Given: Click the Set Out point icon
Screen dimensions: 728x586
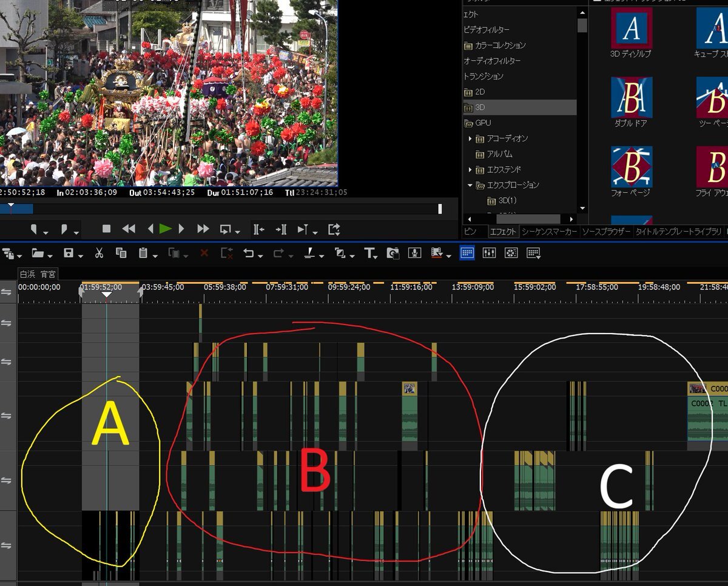Looking at the screenshot, I should point(64,229).
